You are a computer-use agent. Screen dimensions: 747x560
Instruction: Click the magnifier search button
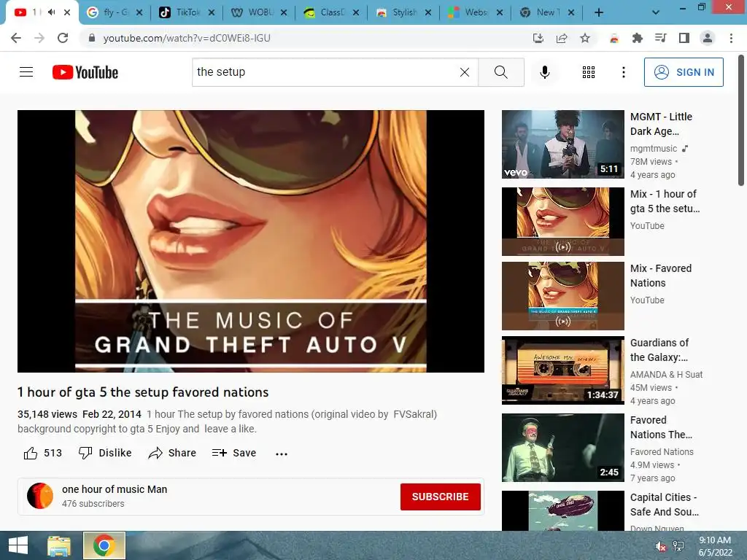coord(500,72)
